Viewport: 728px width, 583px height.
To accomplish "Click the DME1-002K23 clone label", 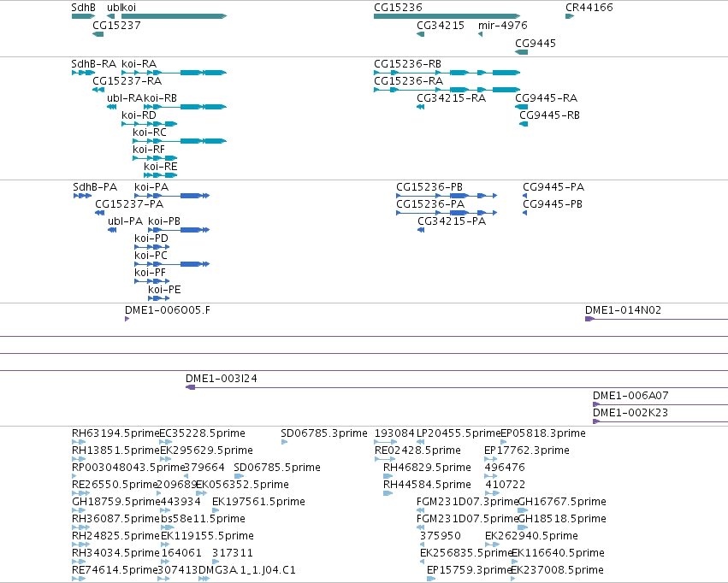I will [x=630, y=413].
